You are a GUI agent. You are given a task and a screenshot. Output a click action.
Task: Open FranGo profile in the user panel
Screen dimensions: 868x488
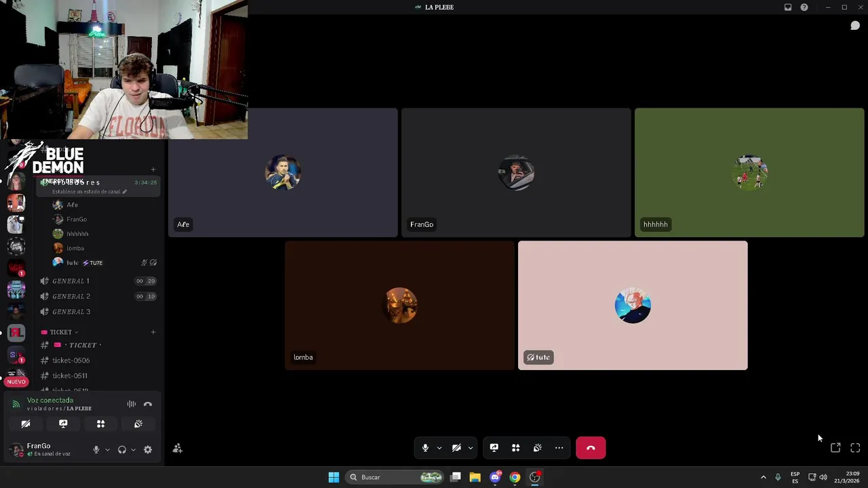(x=47, y=449)
